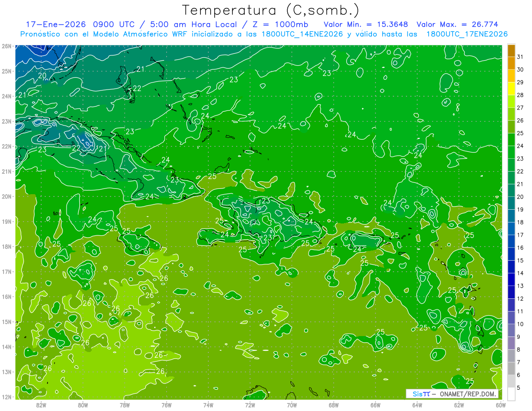Click the color scale segment between 8 and 9
Image resolution: width=532 pixels, height=411 pixels.
pos(511,343)
